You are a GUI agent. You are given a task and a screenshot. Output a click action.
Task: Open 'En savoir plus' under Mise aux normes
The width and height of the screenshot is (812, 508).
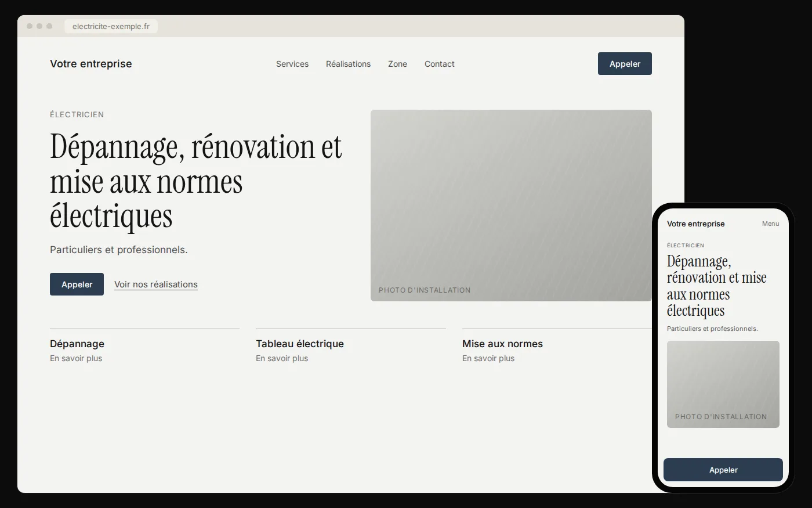point(488,358)
